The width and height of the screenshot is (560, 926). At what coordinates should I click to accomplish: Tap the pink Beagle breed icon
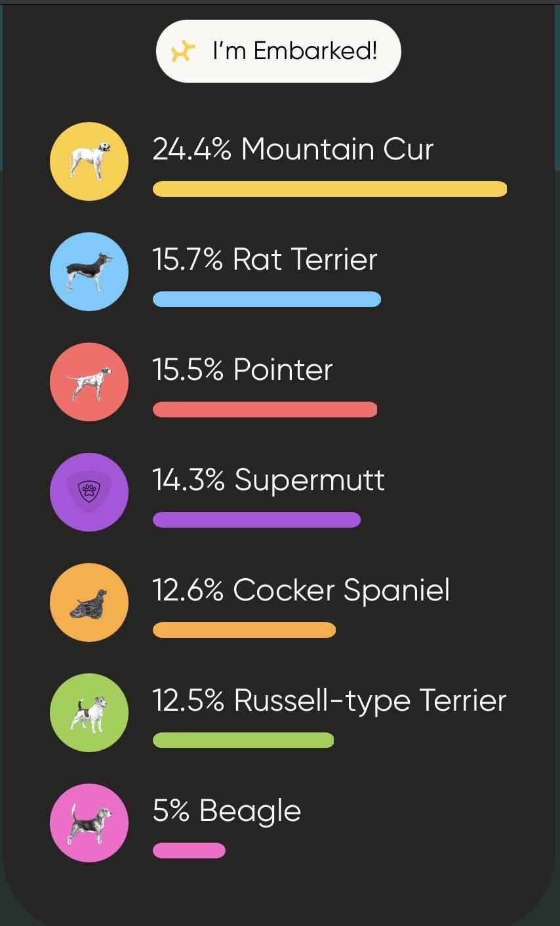pos(89,823)
